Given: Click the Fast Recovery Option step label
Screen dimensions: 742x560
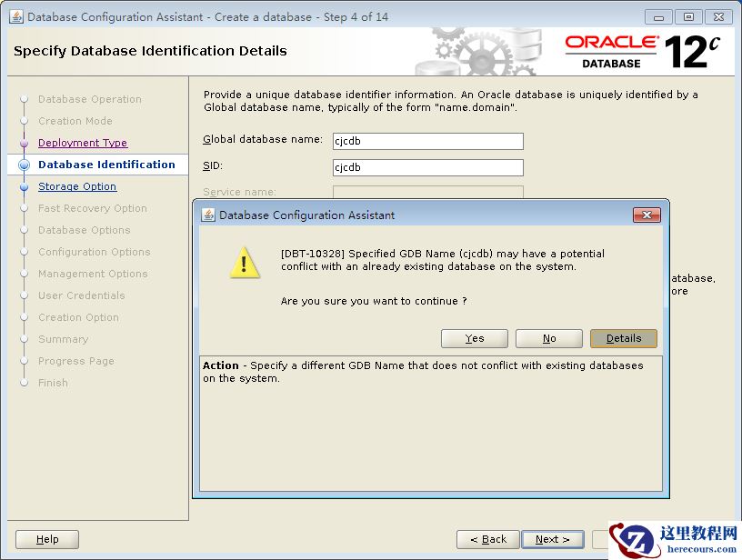Looking at the screenshot, I should point(93,208).
